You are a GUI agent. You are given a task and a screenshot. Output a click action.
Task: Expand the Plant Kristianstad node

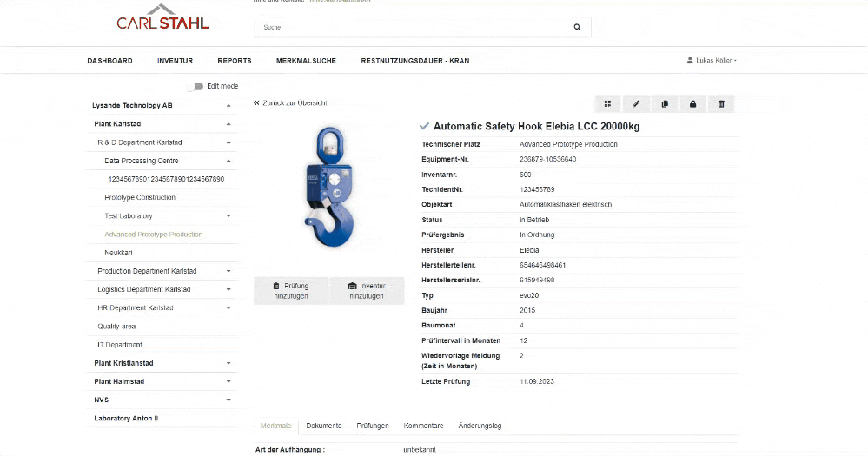coord(229,363)
